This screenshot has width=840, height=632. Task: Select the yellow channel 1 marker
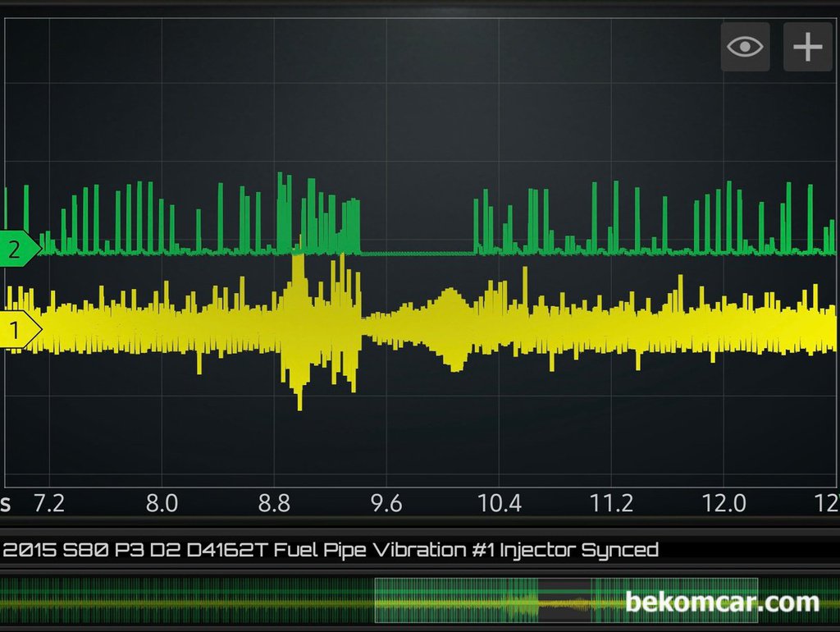(x=18, y=332)
